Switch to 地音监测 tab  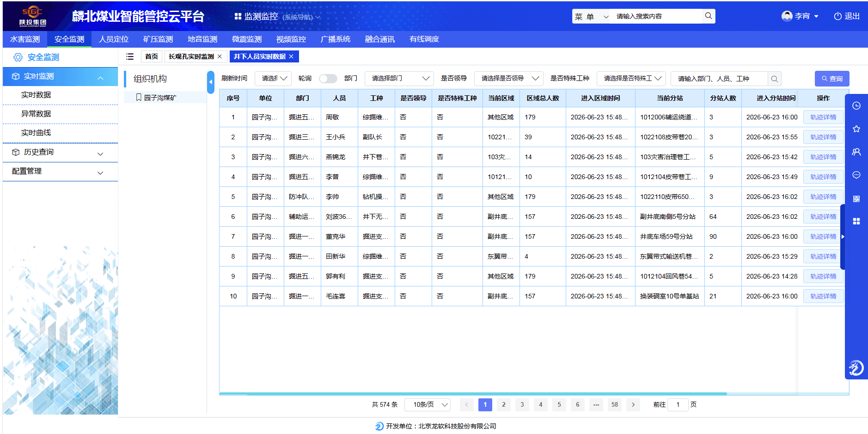pyautogui.click(x=202, y=39)
